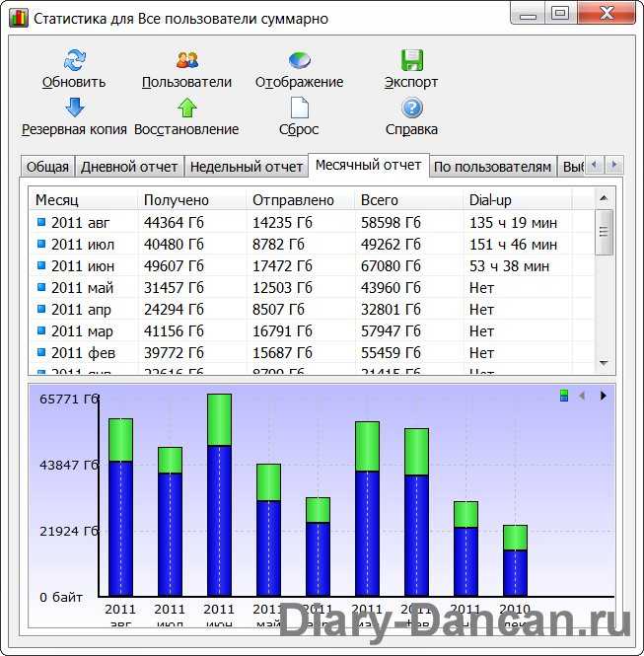Image resolution: width=644 pixels, height=656 pixels.
Task: Click the Месяц column header
Action: 84,200
